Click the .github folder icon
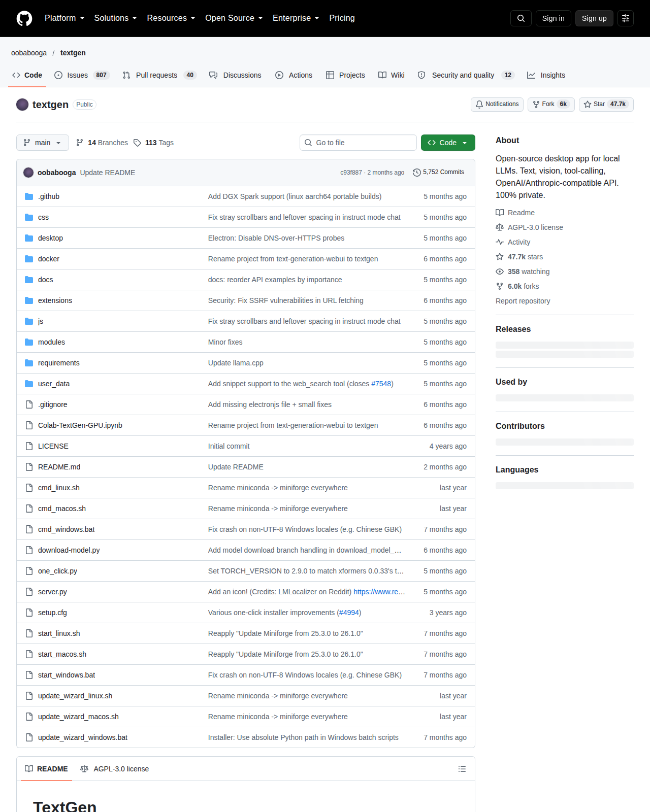This screenshot has width=650, height=812. click(x=29, y=196)
